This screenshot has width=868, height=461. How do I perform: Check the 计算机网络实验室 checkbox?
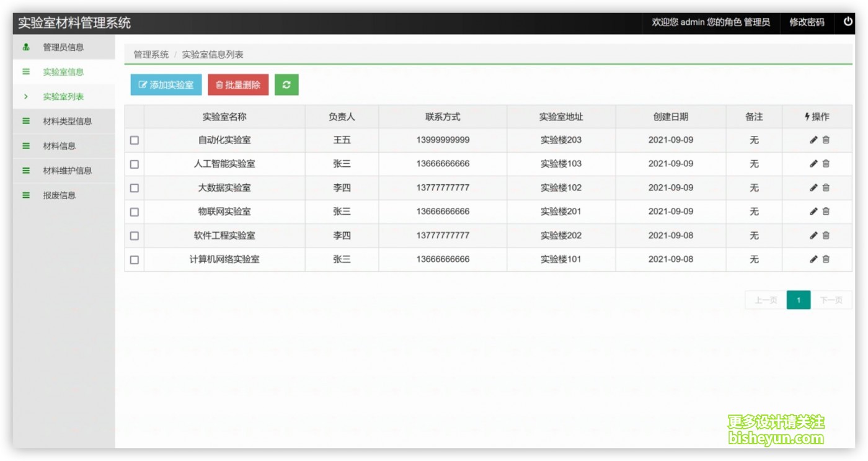pyautogui.click(x=135, y=260)
